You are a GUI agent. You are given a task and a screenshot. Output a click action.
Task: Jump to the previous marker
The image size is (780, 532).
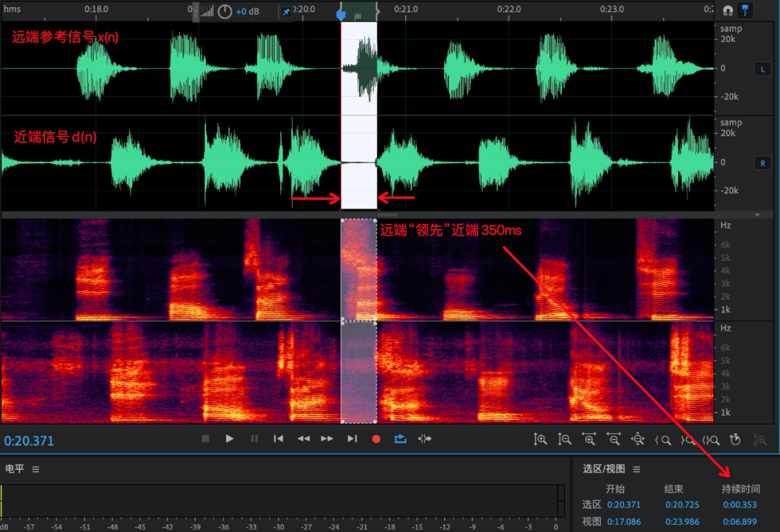tap(278, 438)
